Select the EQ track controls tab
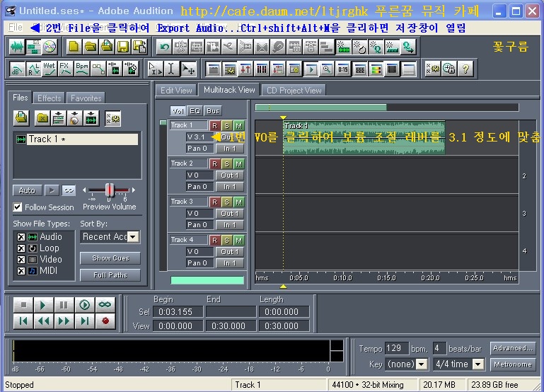This screenshot has height=392, width=544. 195,111
